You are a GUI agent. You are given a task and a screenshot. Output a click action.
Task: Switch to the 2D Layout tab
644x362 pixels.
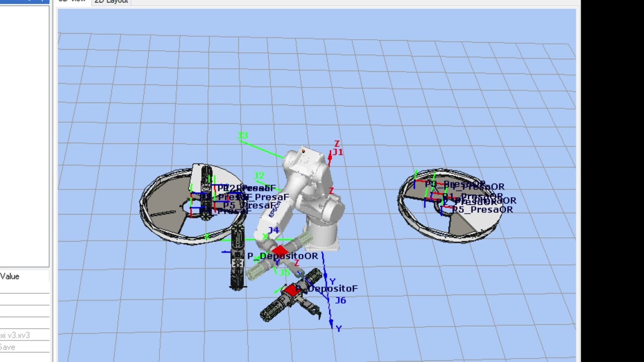(x=111, y=2)
